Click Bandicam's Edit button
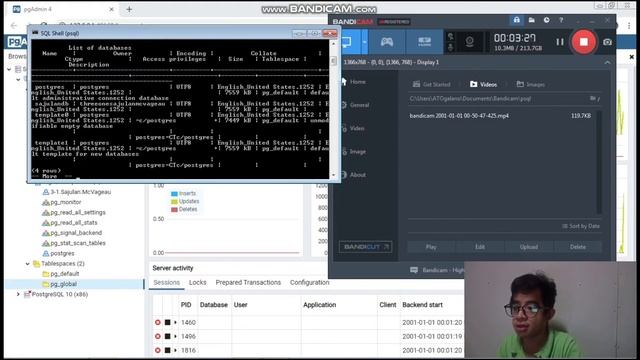This screenshot has width=640, height=360. (480, 247)
